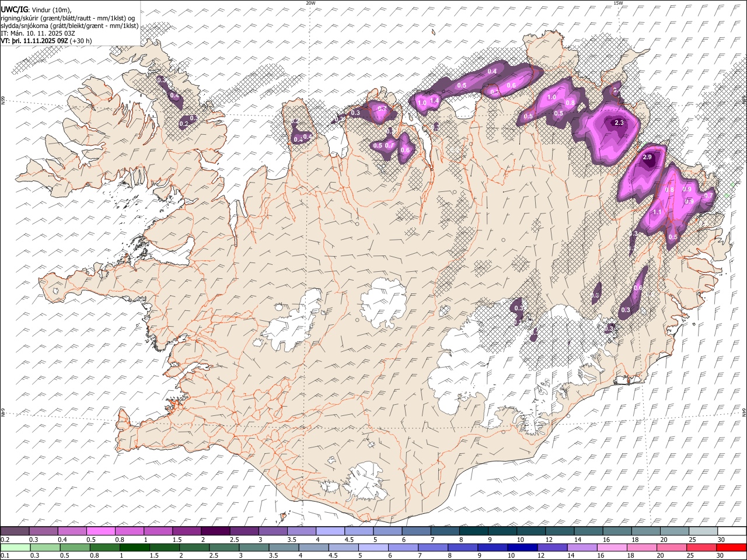Select the bright pink 0.5–0.8 swatch, top legend
This screenshot has width=747, height=560.
(100, 531)
